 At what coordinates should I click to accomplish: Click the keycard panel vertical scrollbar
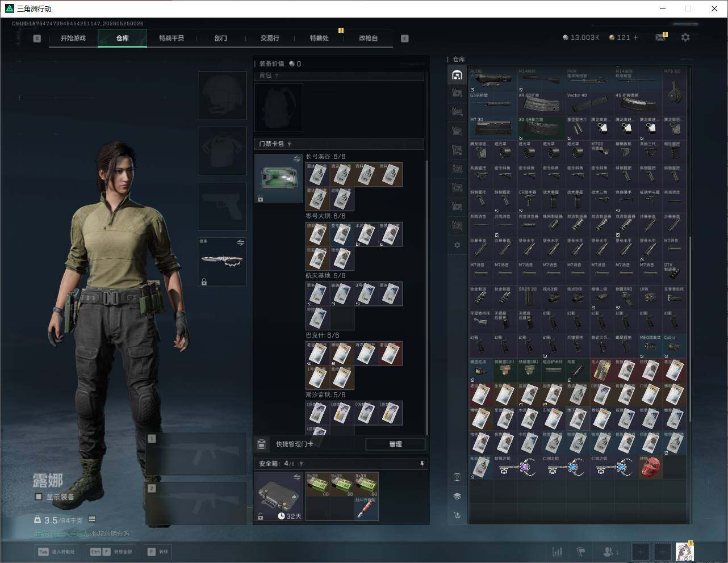pos(426,298)
